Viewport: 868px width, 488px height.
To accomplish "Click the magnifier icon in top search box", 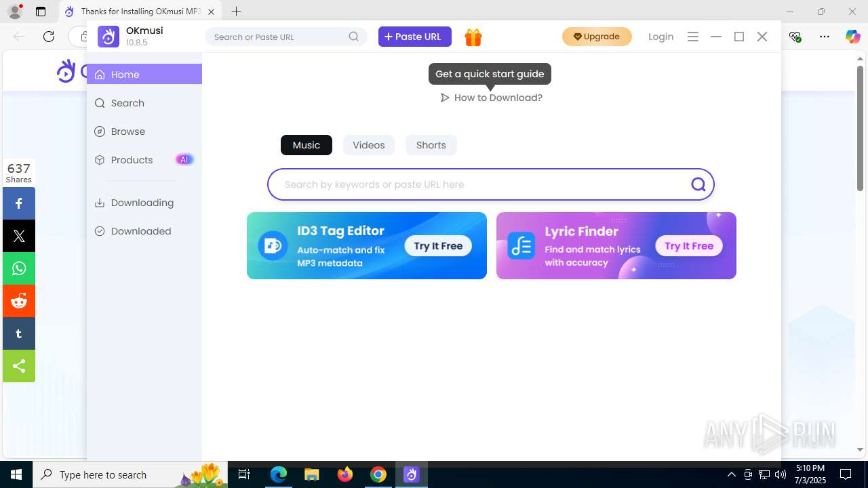I will pyautogui.click(x=354, y=37).
